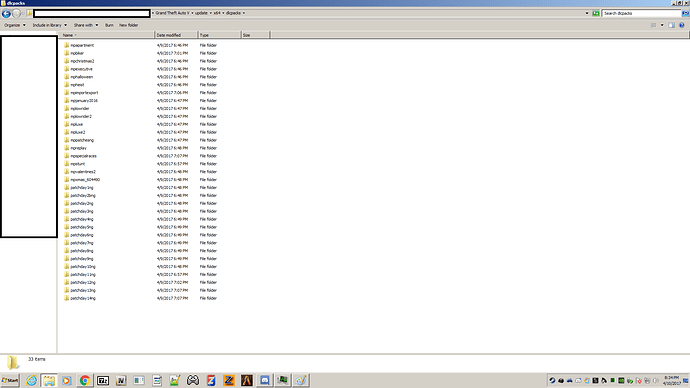Open Discord from the taskbar

click(265, 381)
